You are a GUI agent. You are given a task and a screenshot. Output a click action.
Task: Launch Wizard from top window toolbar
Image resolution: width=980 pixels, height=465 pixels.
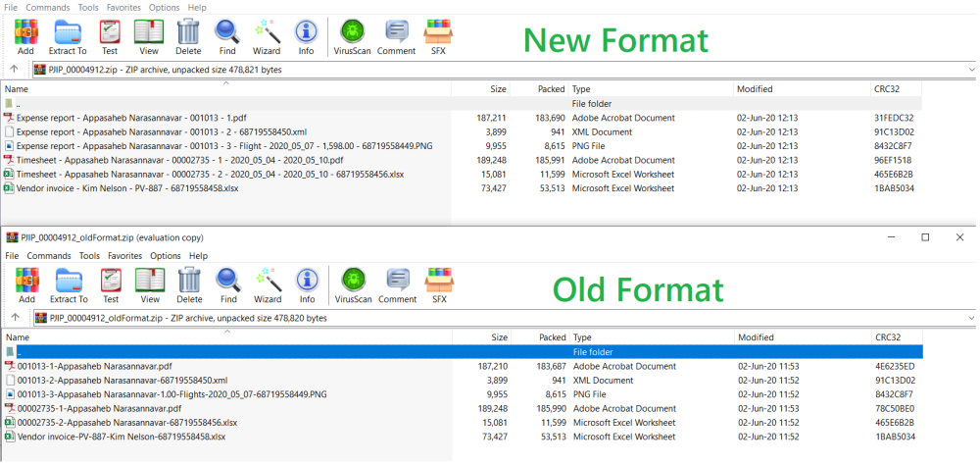pyautogui.click(x=267, y=36)
